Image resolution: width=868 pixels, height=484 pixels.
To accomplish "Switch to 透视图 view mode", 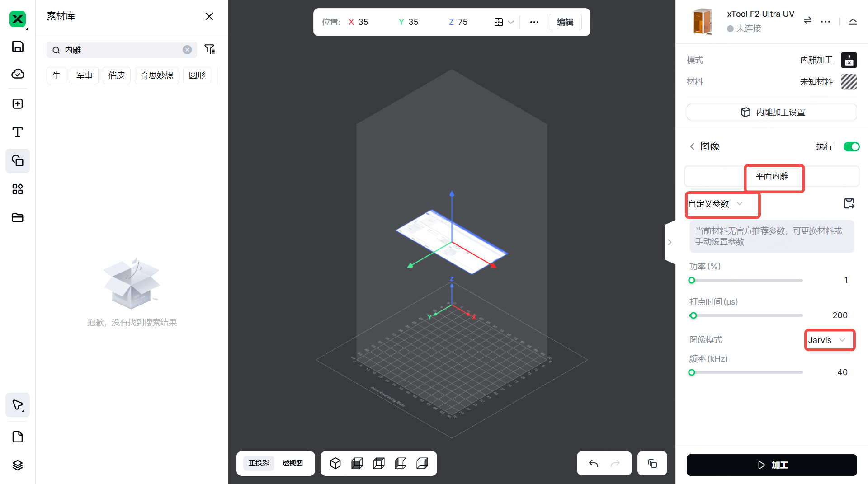I will point(292,463).
